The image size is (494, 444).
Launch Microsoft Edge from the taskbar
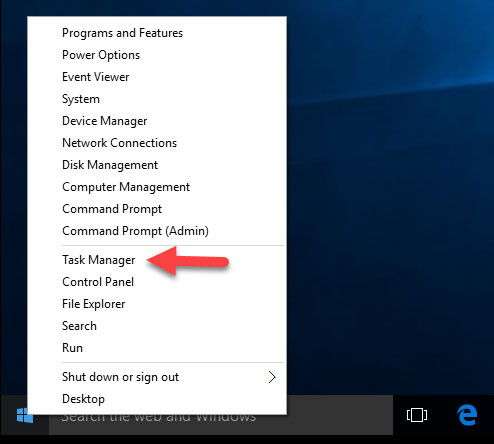coord(467,415)
